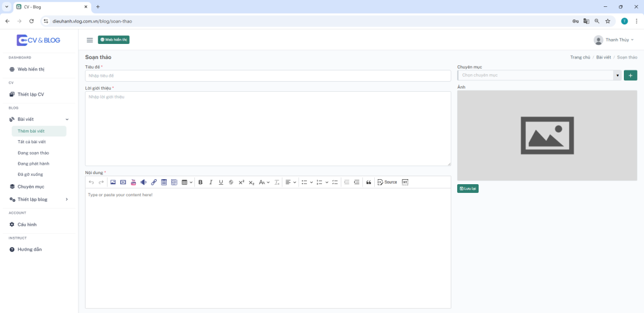
Task: Click Bài viết breadcrumb link
Action: (604, 57)
